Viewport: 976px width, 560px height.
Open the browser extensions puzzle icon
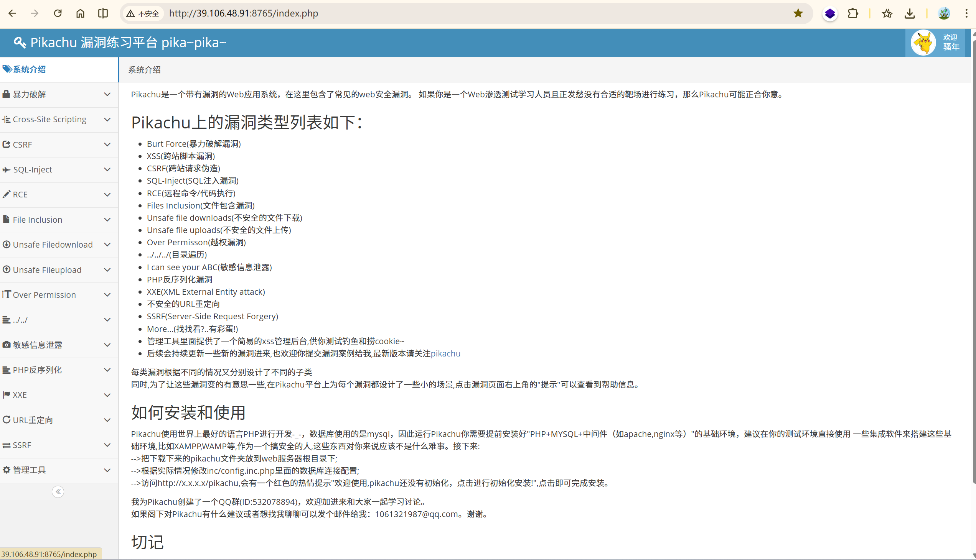tap(853, 13)
